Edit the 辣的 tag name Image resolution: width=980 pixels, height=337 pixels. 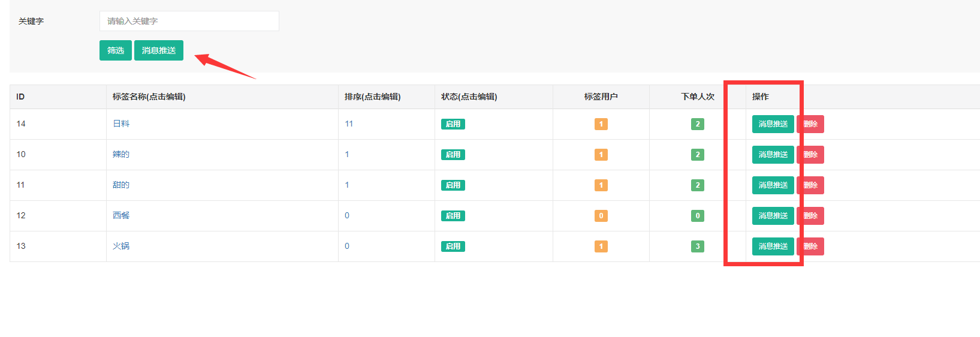tap(121, 154)
